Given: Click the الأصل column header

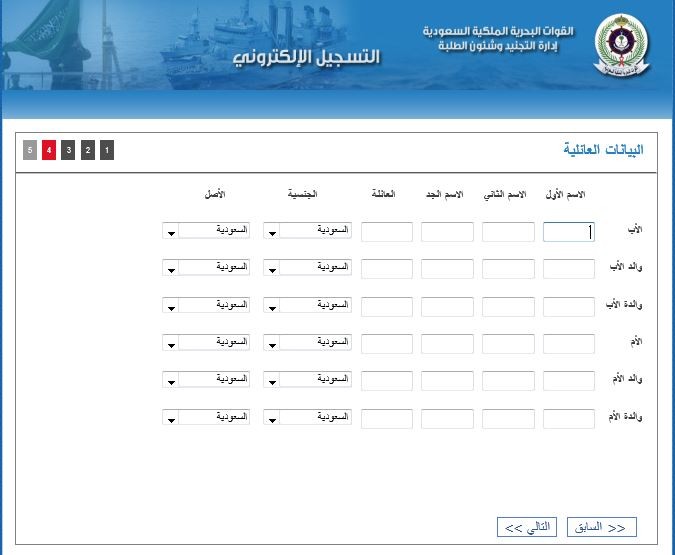Looking at the screenshot, I should tap(215, 194).
